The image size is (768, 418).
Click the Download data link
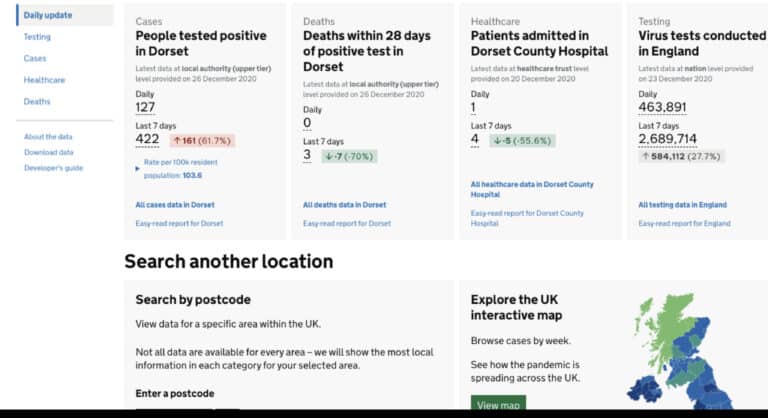tap(49, 152)
